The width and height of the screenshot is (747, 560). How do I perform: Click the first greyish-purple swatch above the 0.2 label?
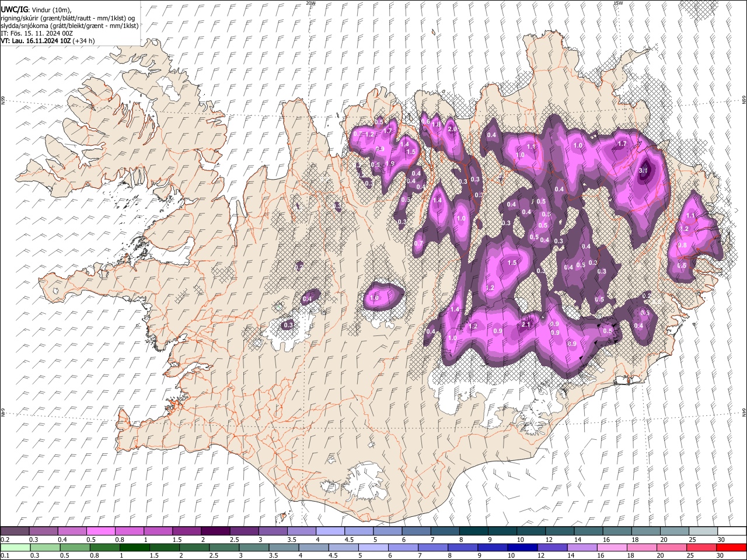(15, 531)
